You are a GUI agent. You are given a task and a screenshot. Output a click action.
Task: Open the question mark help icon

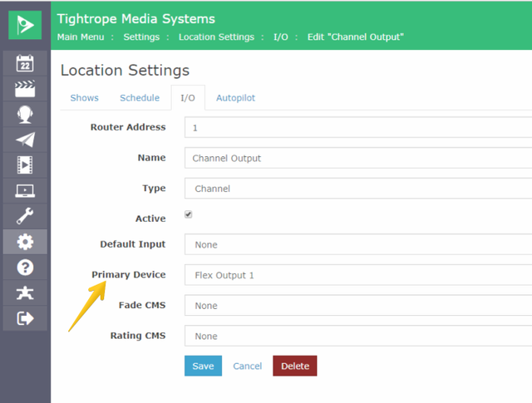(25, 268)
